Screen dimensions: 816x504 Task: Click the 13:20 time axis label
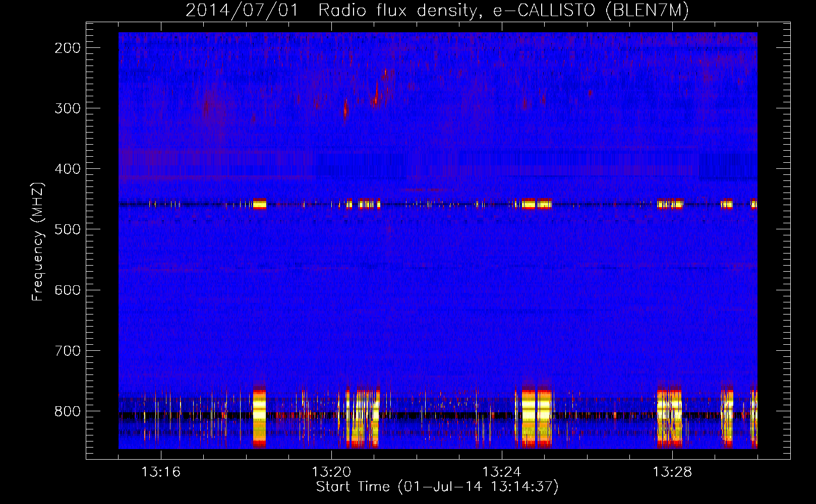pos(331,472)
